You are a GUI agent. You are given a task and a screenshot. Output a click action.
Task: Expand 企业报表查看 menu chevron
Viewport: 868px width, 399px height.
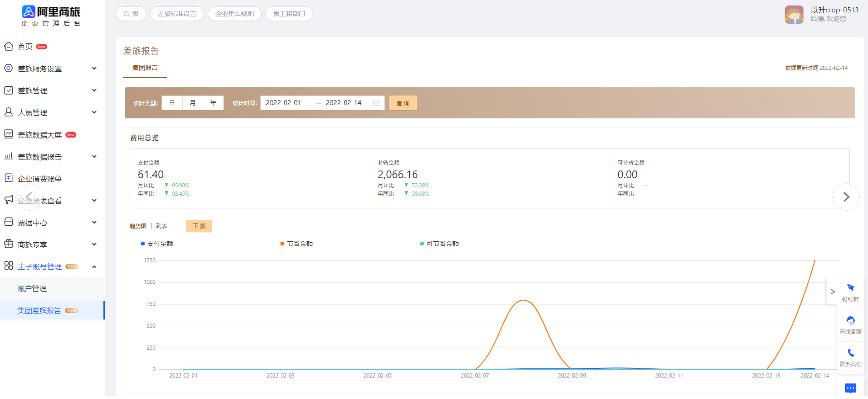click(94, 200)
